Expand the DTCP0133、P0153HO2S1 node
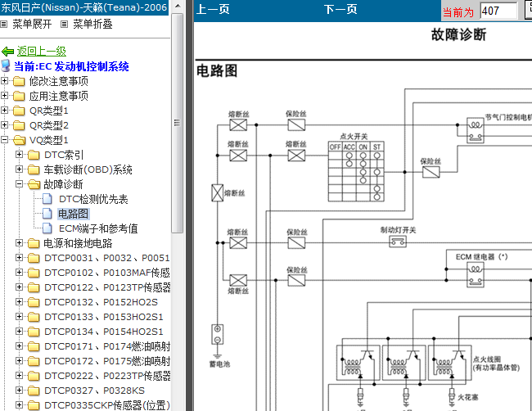Screen dimensions: 532x411 [x=20, y=316]
